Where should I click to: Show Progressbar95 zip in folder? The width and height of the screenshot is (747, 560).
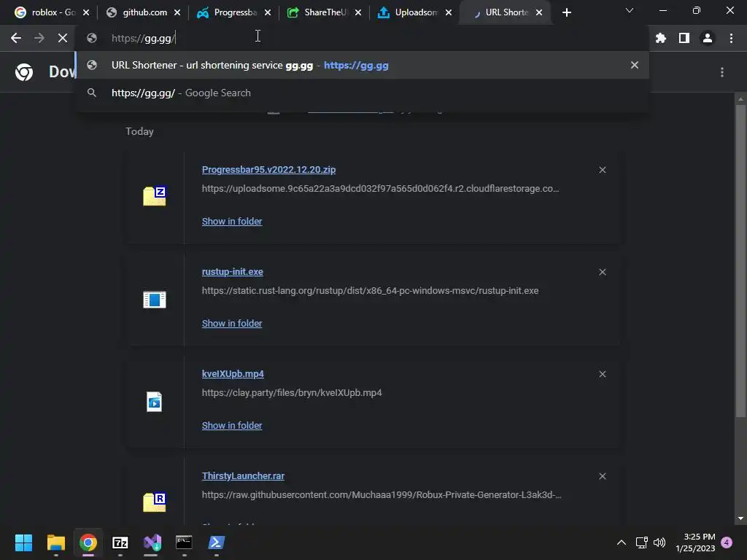pos(232,222)
